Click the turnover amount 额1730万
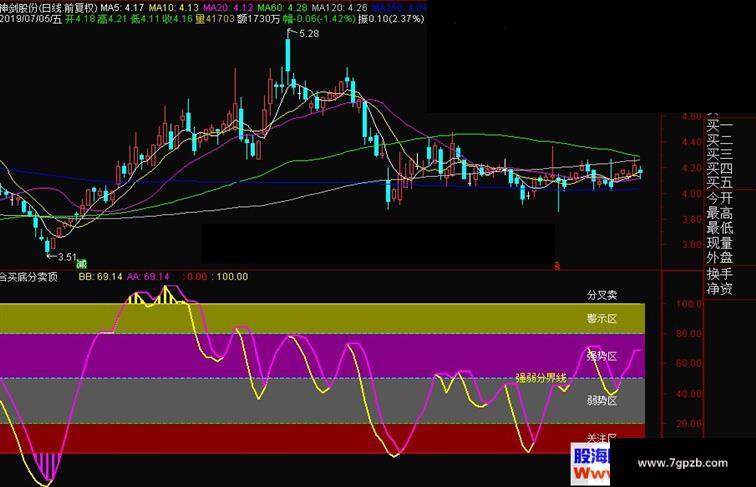This screenshot has height=487, width=756. pos(258,19)
